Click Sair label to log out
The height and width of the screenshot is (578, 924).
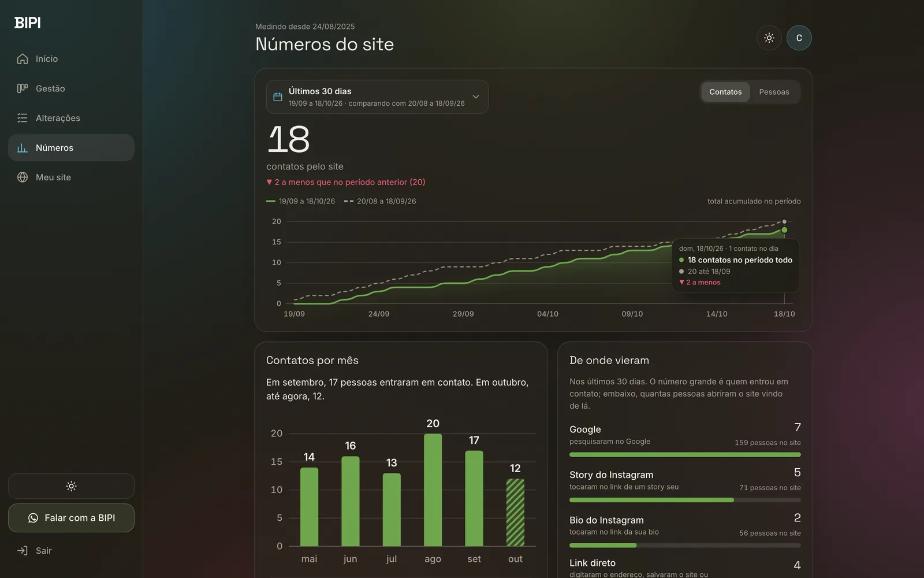[x=44, y=551]
